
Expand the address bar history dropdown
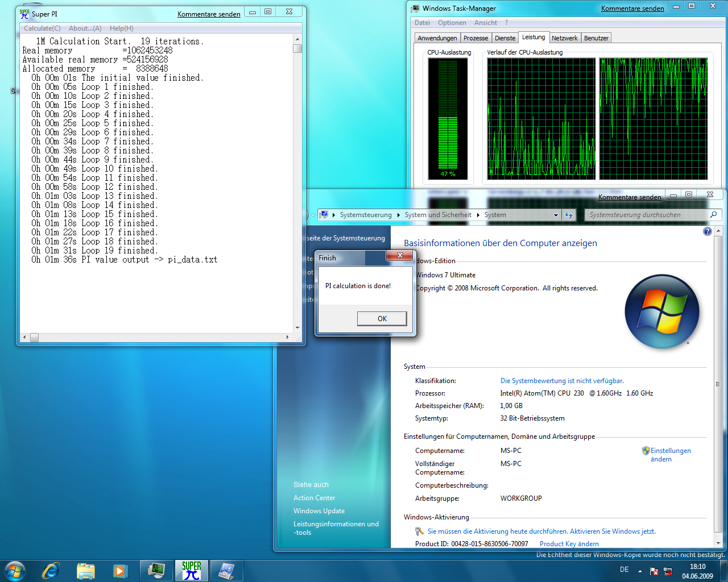click(x=556, y=215)
